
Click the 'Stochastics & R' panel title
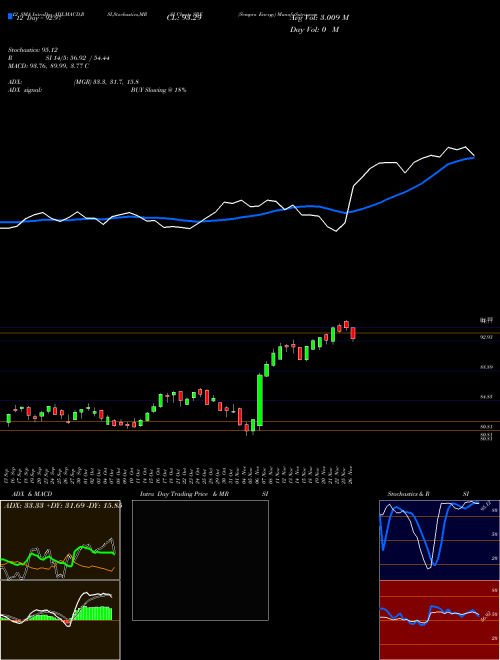pyautogui.click(x=409, y=494)
